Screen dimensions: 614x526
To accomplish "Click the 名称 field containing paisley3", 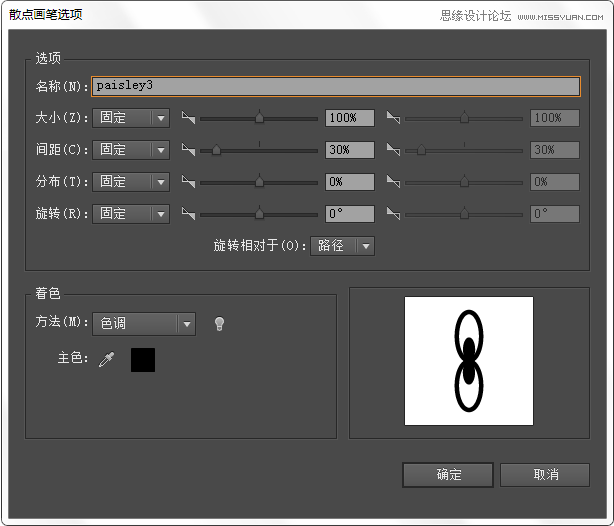I will tap(336, 86).
